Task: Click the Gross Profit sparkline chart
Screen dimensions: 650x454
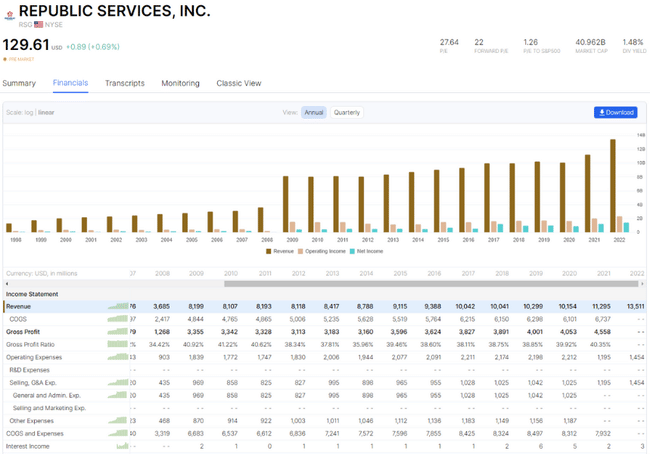Action: (117, 331)
